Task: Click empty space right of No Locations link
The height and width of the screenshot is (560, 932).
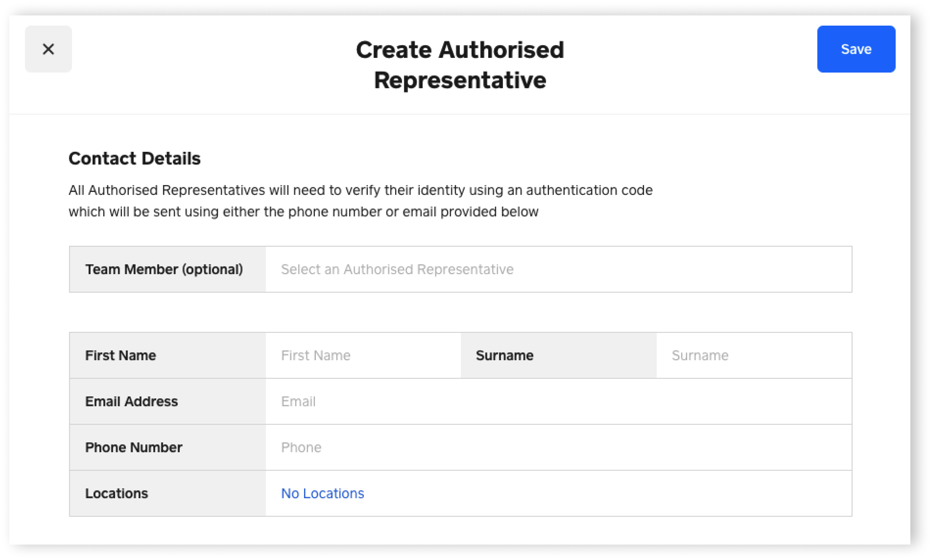Action: 604,494
